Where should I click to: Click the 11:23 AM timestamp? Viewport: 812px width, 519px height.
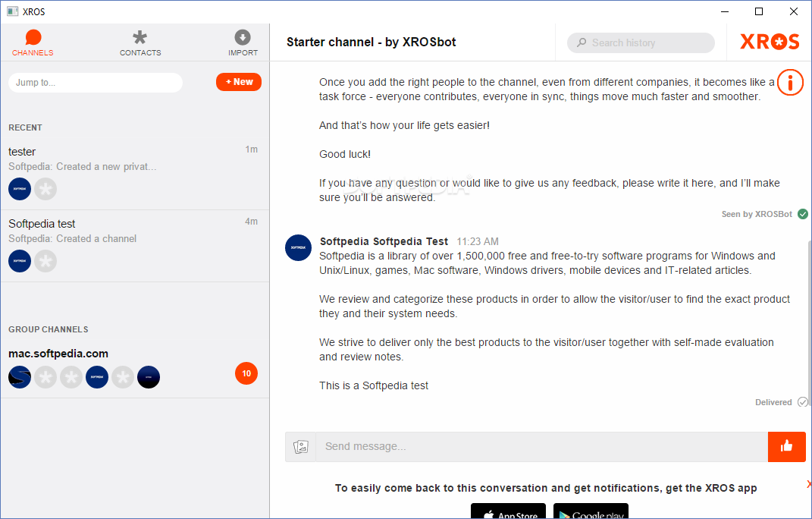[x=478, y=241]
